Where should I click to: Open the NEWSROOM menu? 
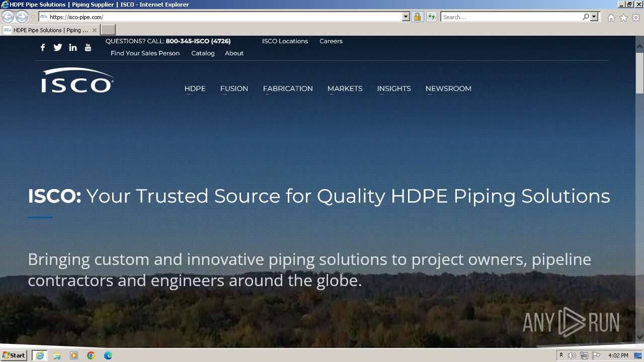point(448,88)
